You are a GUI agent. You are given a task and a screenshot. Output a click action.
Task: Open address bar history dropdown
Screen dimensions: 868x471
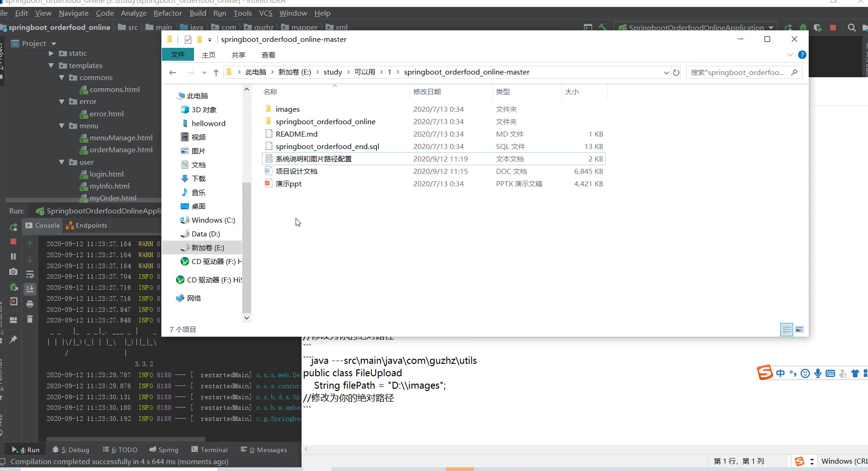pos(666,72)
